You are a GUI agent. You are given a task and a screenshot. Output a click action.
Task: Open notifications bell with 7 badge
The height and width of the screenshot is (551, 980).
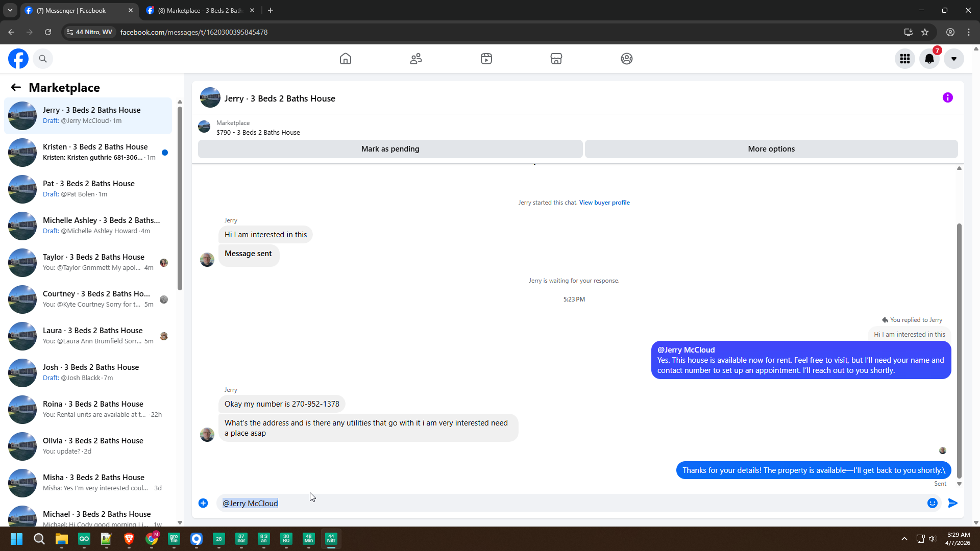click(x=929, y=59)
